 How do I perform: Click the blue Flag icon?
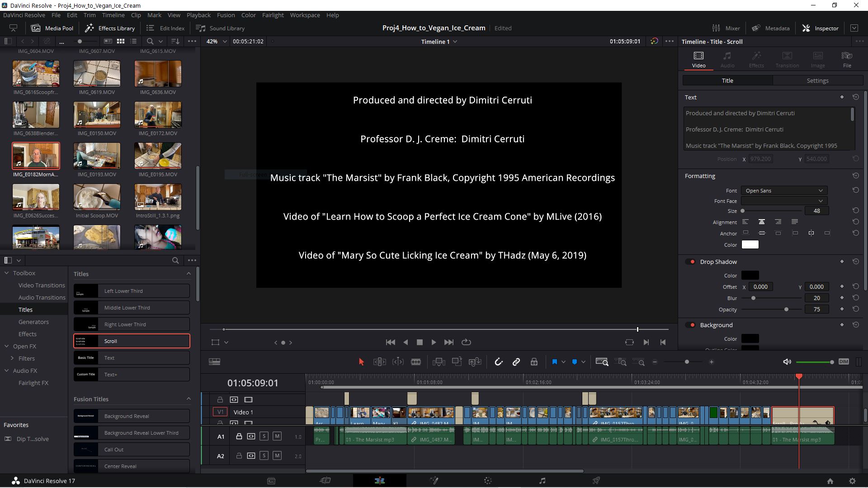tap(555, 362)
